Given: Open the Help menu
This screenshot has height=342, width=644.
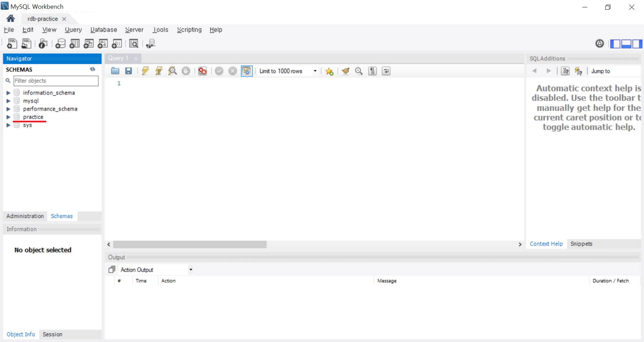Looking at the screenshot, I should point(216,30).
